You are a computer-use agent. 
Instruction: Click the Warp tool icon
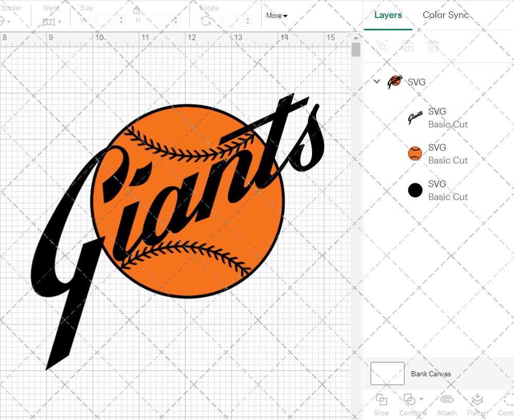tap(49, 22)
